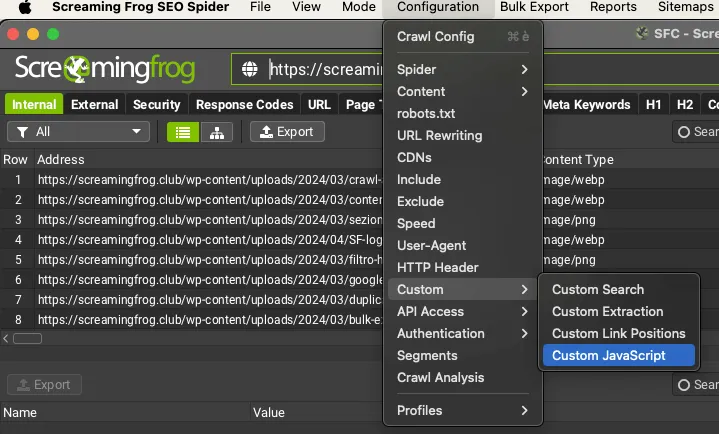Screen dimensions: 719x434
Task: Open the All filter dropdown
Action: click(x=78, y=132)
